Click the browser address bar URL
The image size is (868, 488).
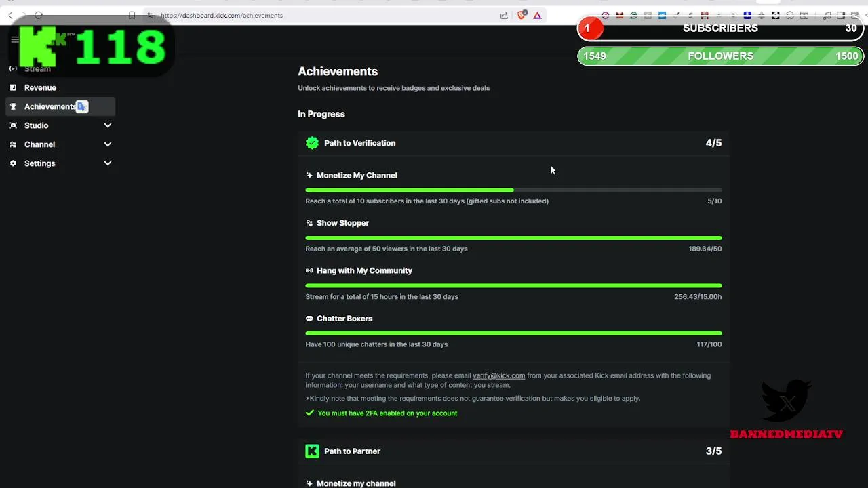click(x=222, y=15)
